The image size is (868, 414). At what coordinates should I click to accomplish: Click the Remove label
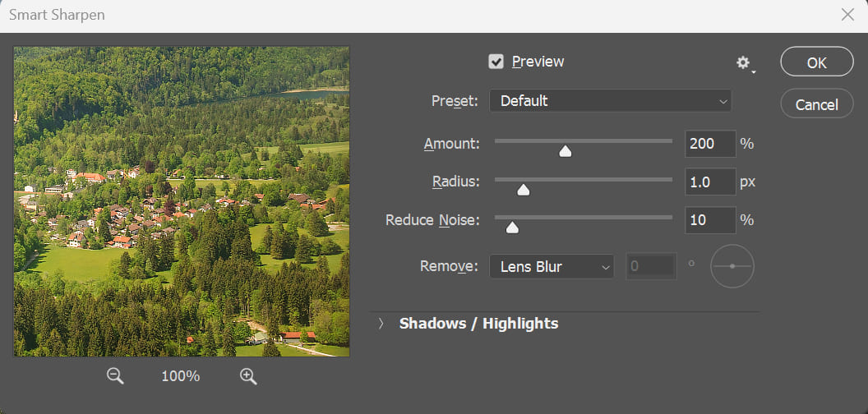[449, 266]
